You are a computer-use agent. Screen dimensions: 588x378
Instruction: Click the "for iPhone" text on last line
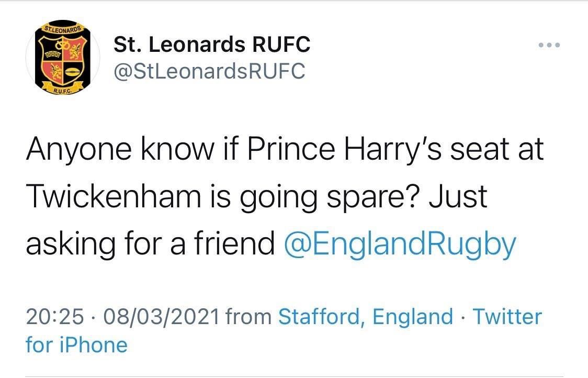[76, 345]
